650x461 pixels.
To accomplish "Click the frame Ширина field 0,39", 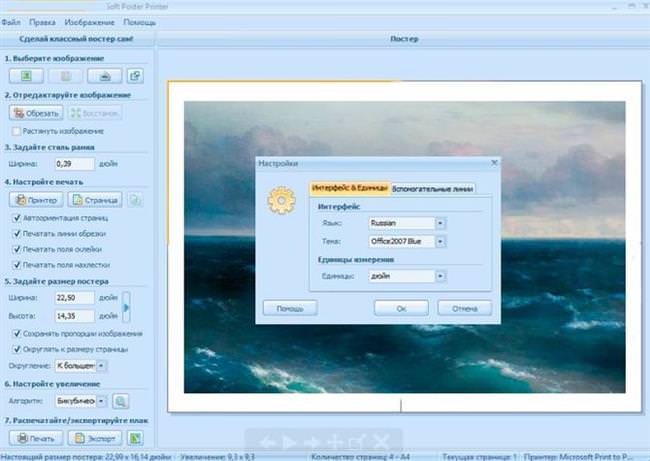I will 75,164.
